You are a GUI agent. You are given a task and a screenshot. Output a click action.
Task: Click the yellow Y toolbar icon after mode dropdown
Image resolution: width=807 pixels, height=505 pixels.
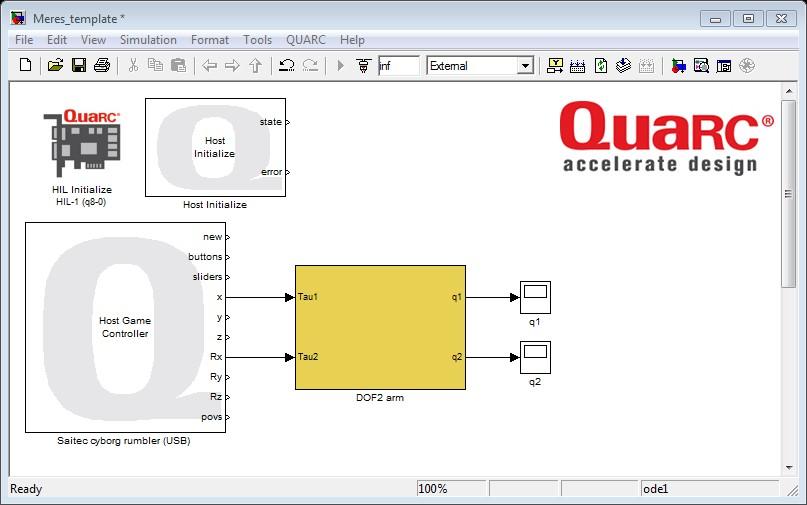point(555,65)
